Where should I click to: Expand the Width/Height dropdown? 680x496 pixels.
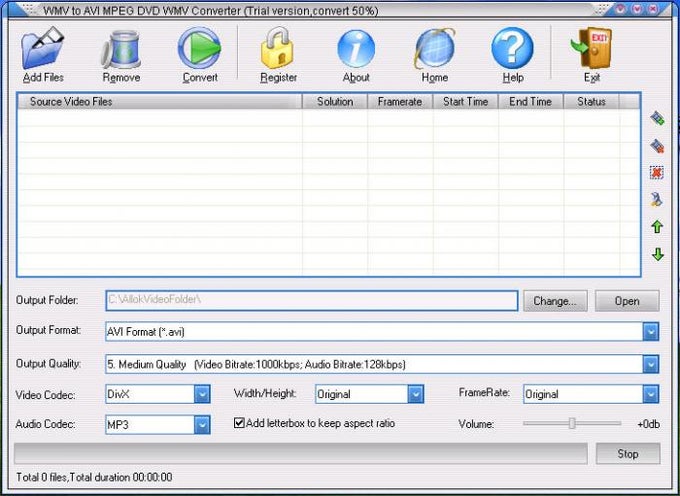(x=415, y=394)
